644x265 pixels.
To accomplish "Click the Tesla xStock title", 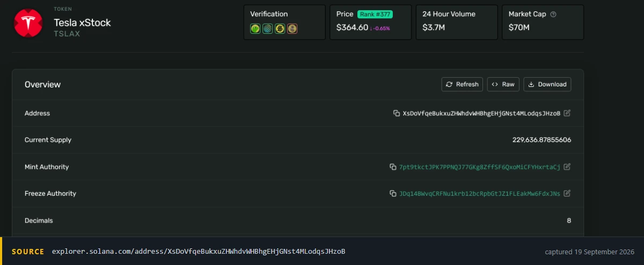I will [x=82, y=23].
